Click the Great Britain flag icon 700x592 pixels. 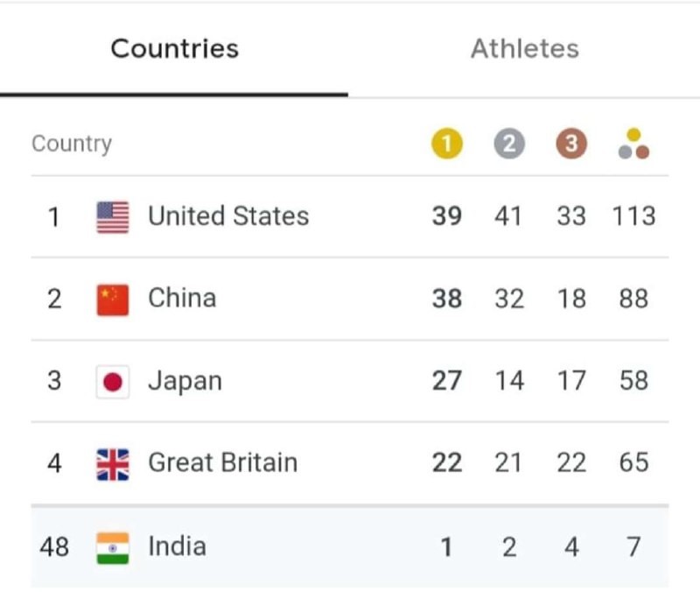(x=113, y=464)
